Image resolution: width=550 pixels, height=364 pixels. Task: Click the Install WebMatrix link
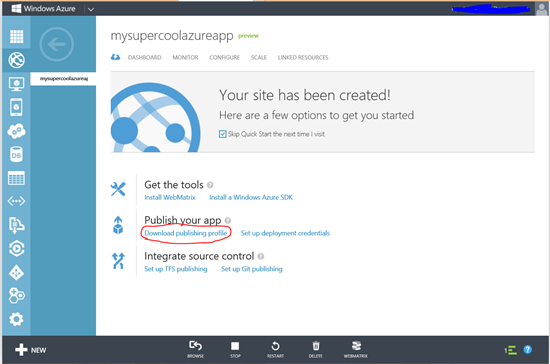(170, 197)
